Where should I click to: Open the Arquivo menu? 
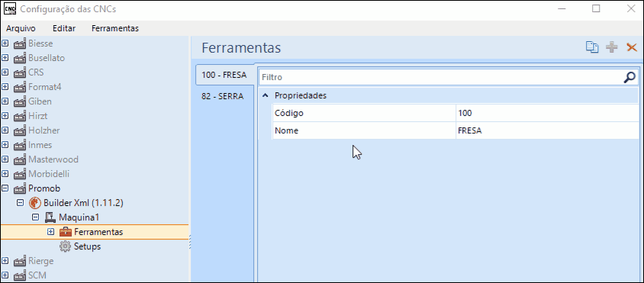(x=21, y=28)
